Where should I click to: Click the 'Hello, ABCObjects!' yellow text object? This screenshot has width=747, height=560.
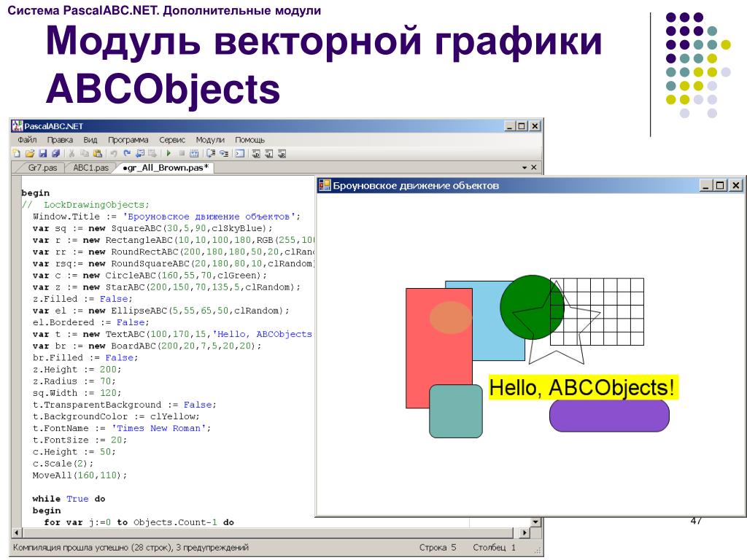(583, 387)
